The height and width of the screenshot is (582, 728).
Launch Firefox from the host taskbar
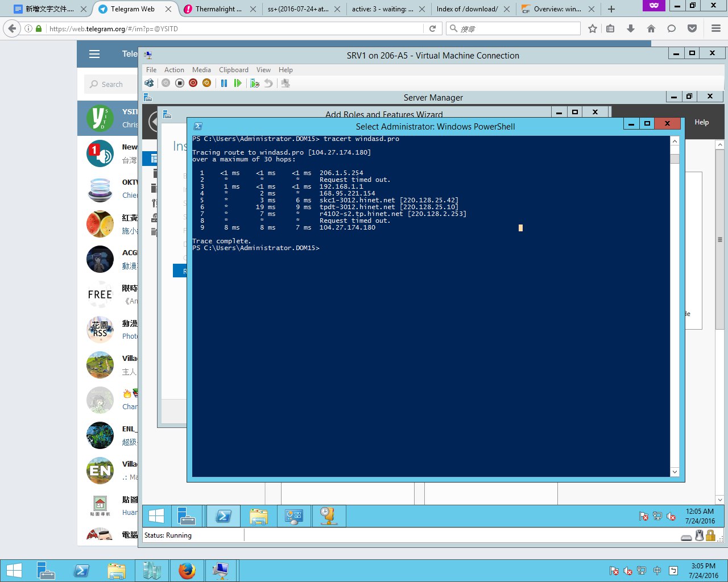pos(187,571)
